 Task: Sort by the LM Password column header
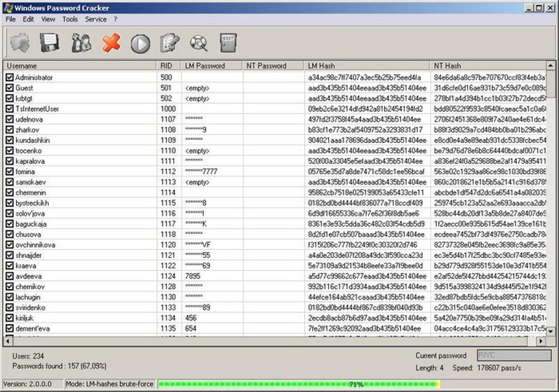pos(212,66)
